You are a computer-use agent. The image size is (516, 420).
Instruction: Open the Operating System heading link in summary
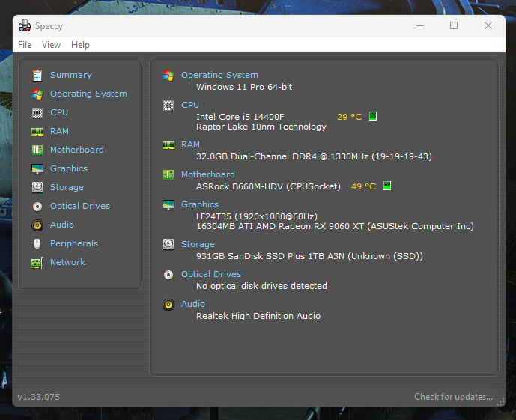219,75
